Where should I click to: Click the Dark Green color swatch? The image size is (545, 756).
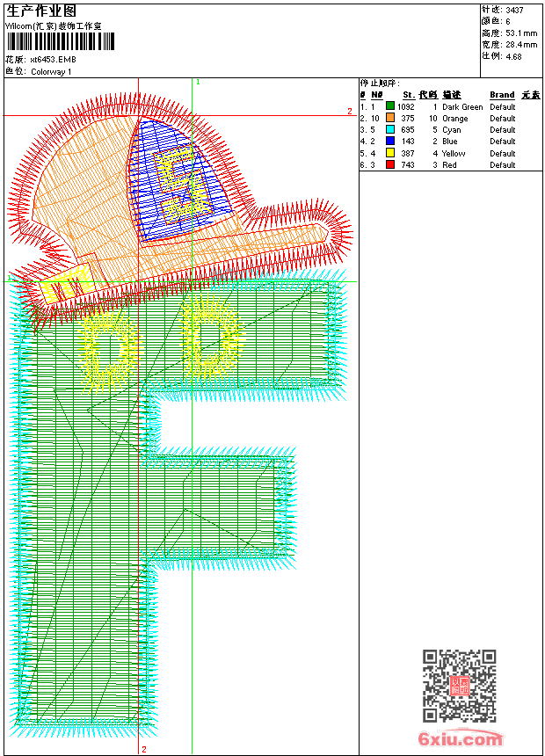point(390,106)
